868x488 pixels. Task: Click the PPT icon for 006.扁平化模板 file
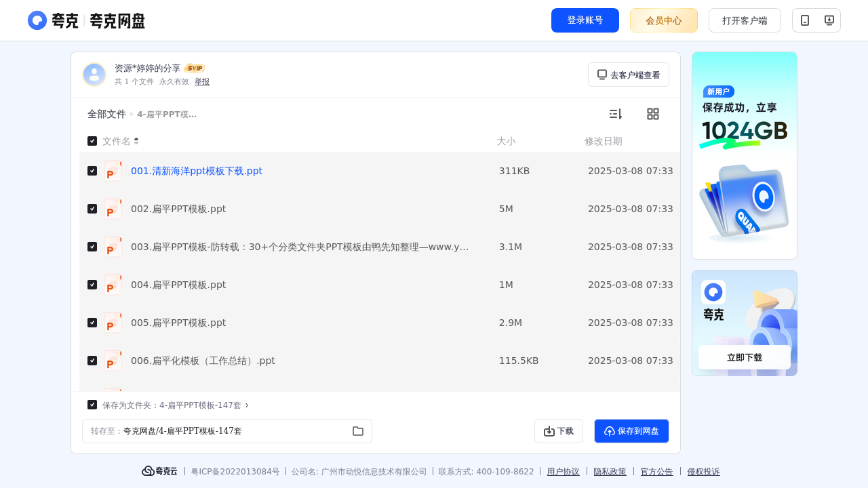click(x=113, y=361)
